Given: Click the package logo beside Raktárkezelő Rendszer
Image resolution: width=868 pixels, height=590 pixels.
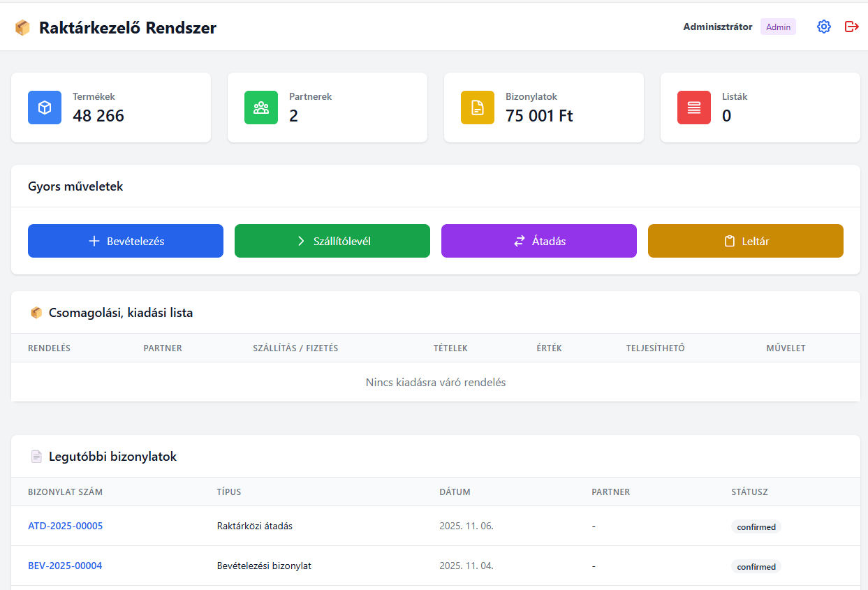Looking at the screenshot, I should [22, 28].
